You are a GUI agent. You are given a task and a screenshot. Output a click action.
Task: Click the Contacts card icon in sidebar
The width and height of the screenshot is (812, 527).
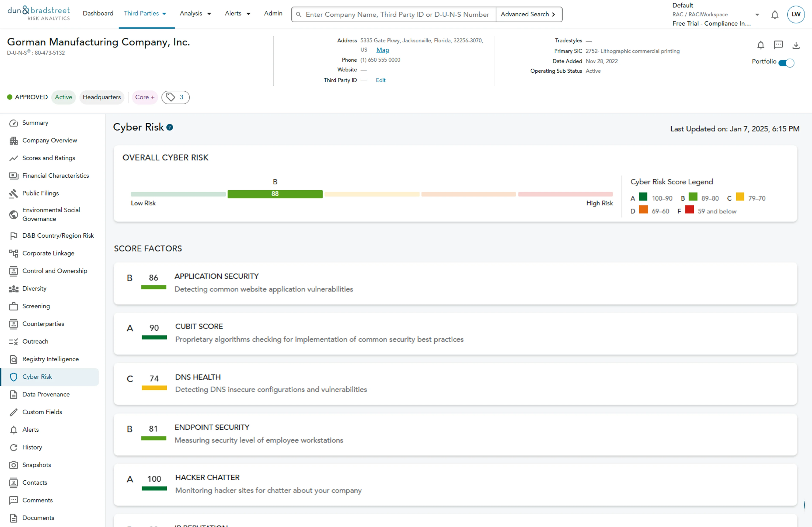click(14, 483)
